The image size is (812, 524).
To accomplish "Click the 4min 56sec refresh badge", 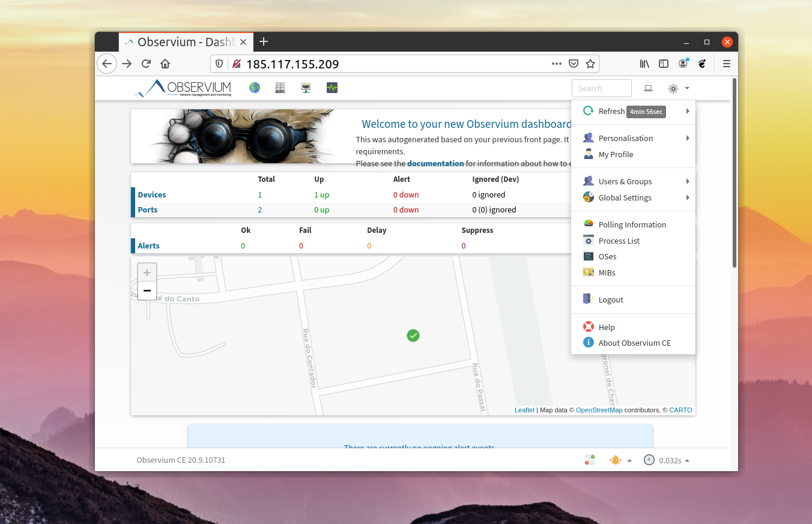I will [x=646, y=112].
